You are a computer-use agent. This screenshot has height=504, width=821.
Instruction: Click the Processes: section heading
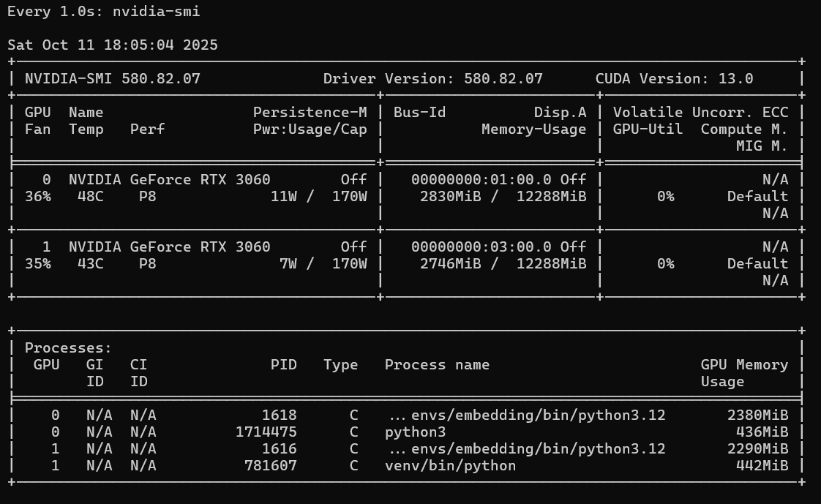68,348
